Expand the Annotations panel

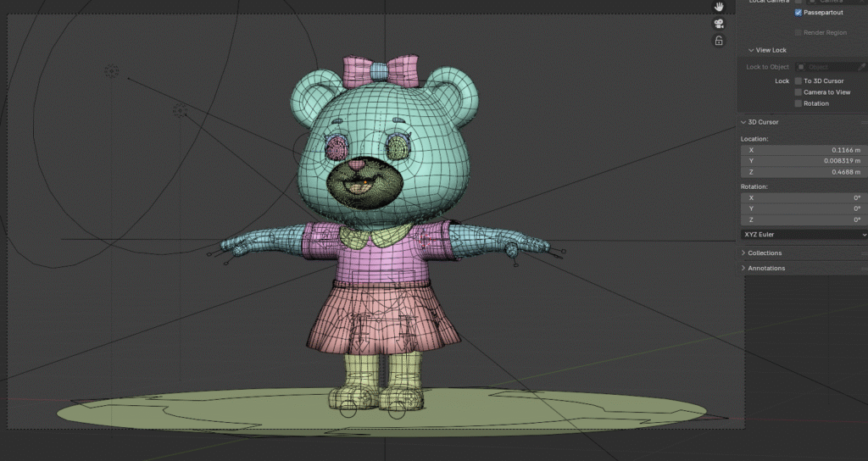point(766,268)
